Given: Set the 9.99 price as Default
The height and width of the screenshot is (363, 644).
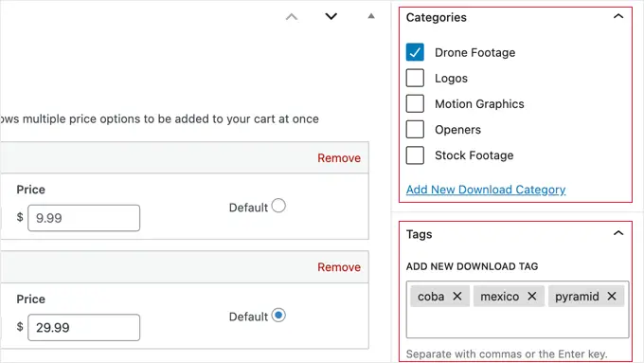Looking at the screenshot, I should [278, 206].
